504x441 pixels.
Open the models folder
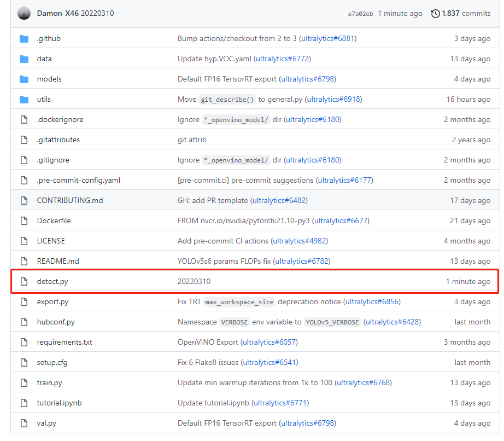point(49,79)
